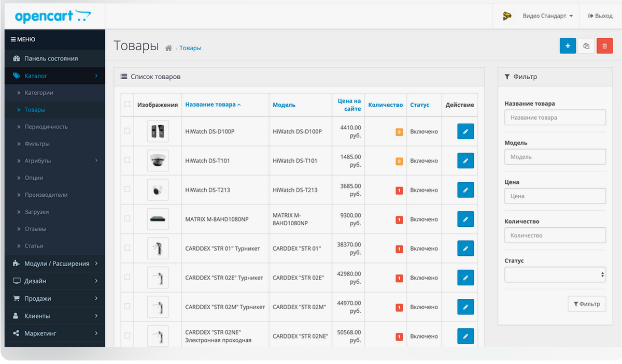Click the Фильтр button to apply filters
Image resolution: width=622 pixels, height=364 pixels.
pyautogui.click(x=587, y=303)
